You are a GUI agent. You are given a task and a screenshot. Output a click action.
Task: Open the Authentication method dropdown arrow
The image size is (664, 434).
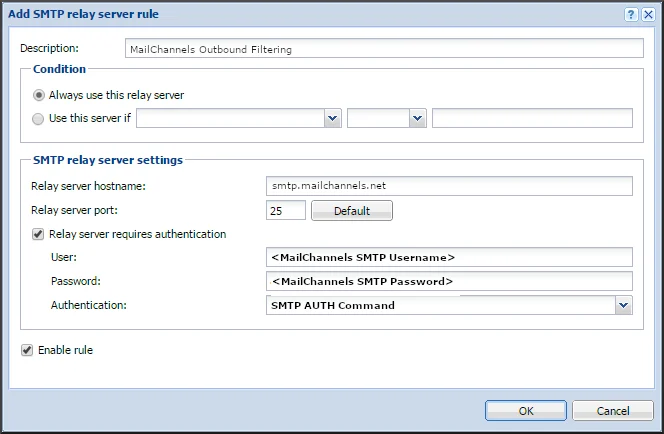(x=623, y=305)
